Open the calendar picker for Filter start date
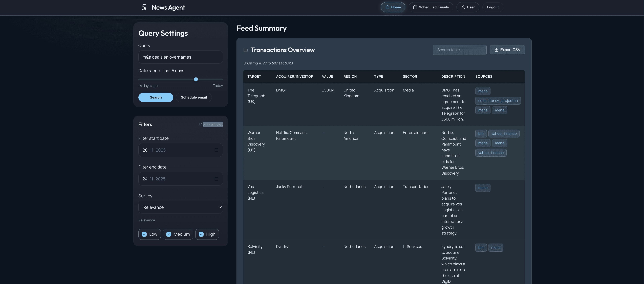 coord(217,150)
